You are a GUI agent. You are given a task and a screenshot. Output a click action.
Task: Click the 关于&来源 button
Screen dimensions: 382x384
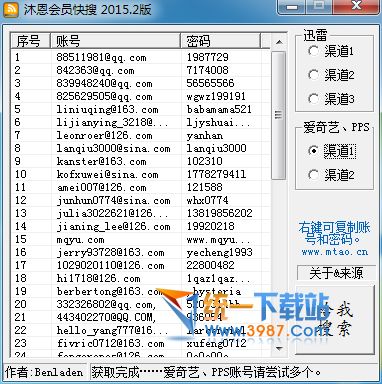point(335,273)
